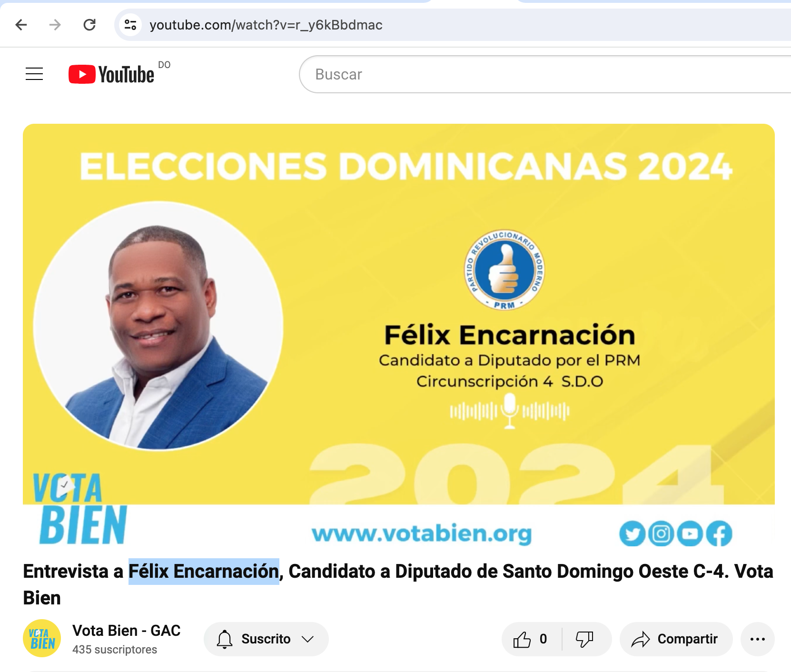Click the Facebook icon in the video banner

click(719, 534)
